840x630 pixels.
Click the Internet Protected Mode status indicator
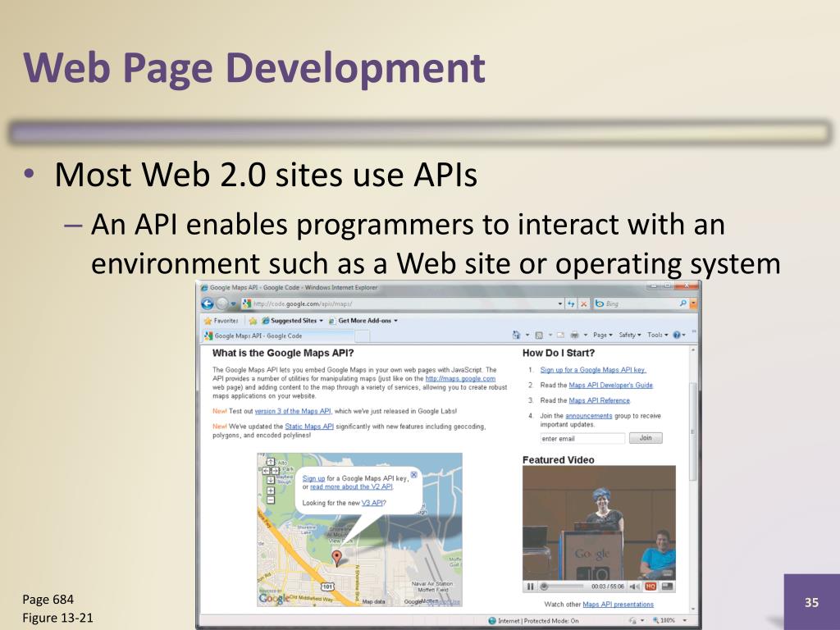click(533, 621)
